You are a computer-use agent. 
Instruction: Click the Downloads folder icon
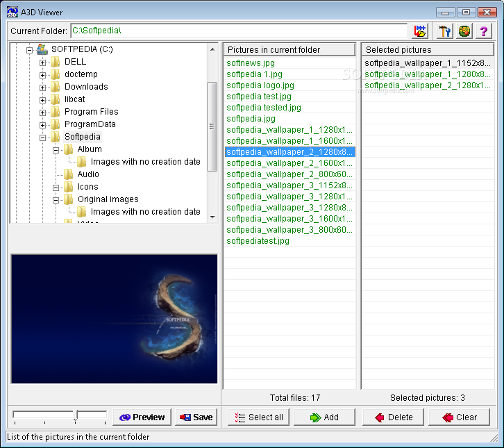click(56, 87)
